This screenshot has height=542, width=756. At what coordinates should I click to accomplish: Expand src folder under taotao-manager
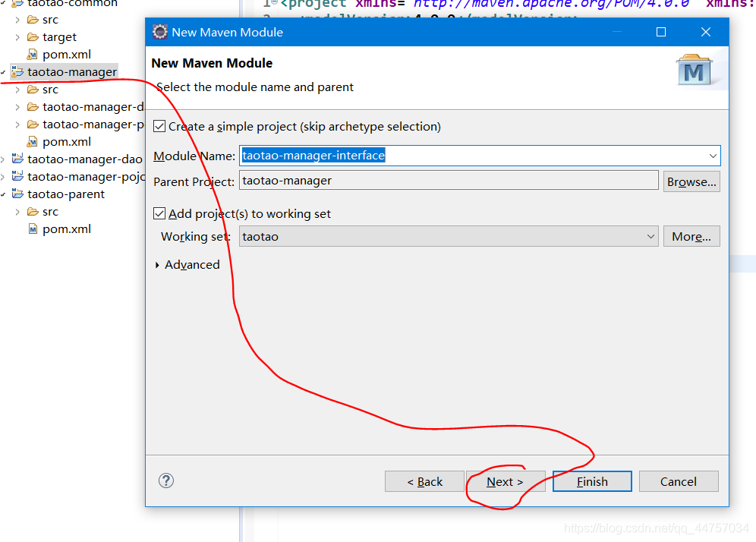tap(17, 90)
